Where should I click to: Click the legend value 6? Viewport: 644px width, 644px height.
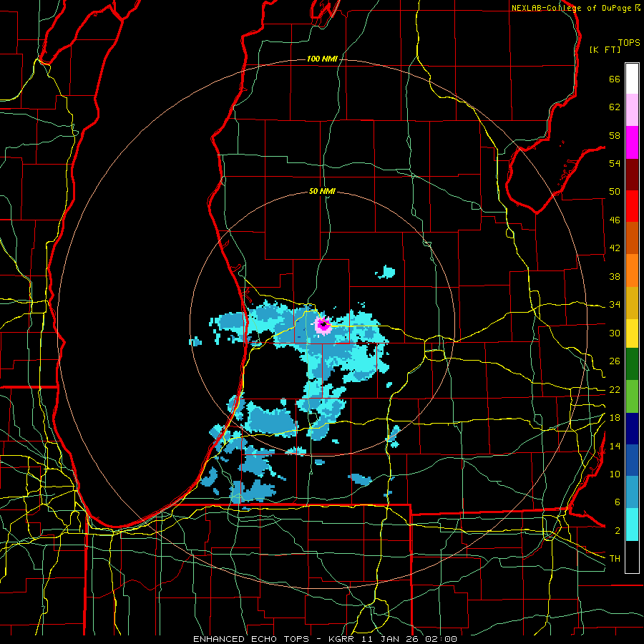click(x=617, y=502)
